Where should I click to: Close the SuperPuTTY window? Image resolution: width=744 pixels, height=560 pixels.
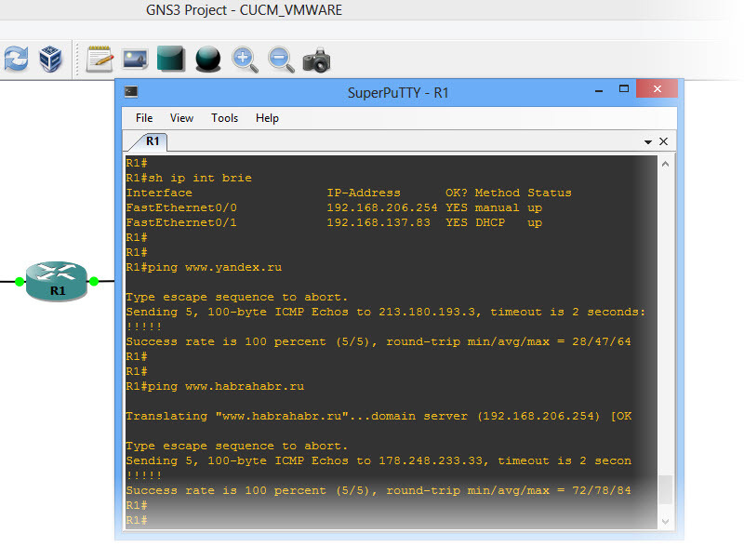pyautogui.click(x=658, y=88)
